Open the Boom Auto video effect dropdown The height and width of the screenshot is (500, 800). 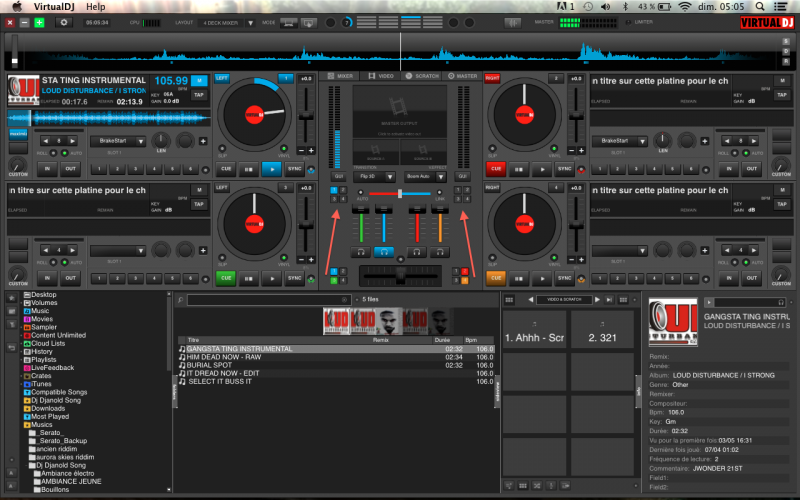(426, 177)
